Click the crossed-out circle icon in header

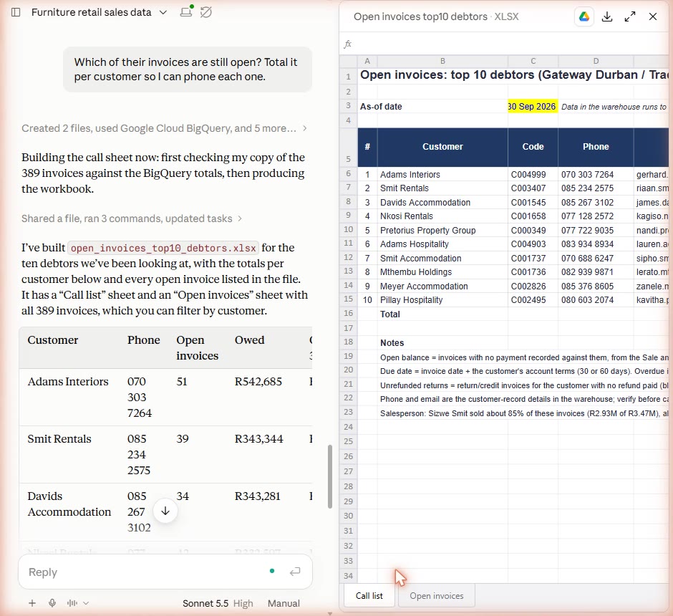[206, 12]
